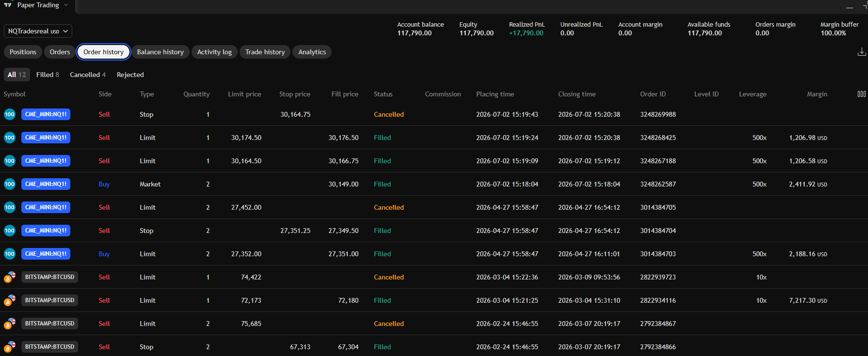Open the column settings icon
Viewport: 868px width, 356px height.
click(862, 94)
